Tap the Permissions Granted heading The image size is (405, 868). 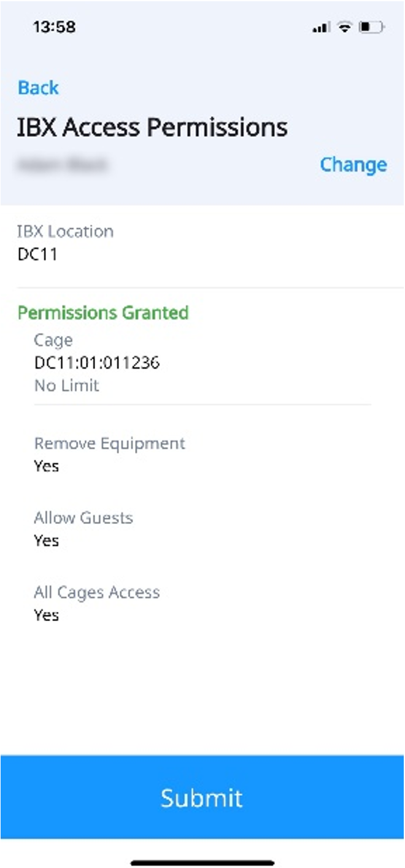coord(103,313)
